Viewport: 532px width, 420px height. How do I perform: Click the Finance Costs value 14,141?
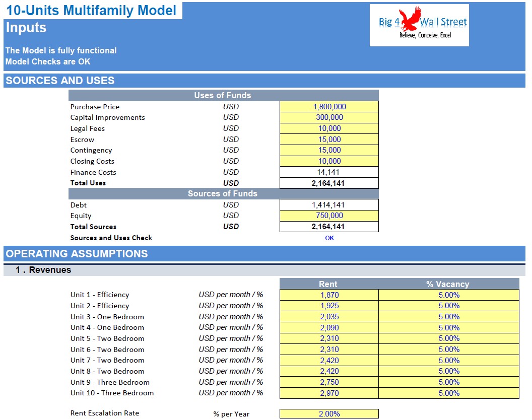click(x=329, y=172)
